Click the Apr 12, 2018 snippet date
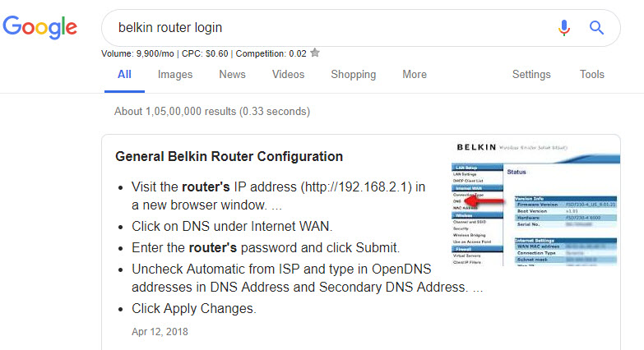Viewport: 644px width, 350px height. [x=160, y=332]
